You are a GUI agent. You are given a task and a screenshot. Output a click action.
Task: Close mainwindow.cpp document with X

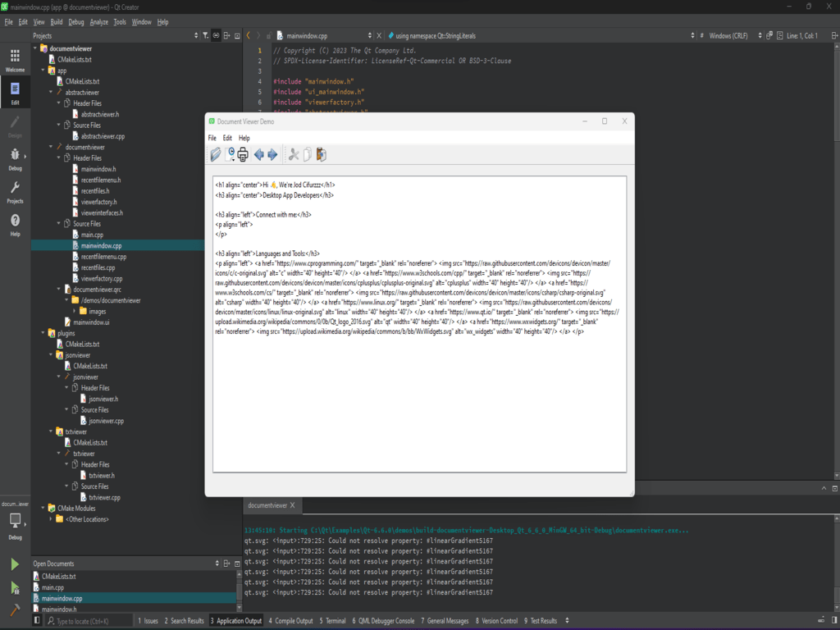(x=379, y=35)
